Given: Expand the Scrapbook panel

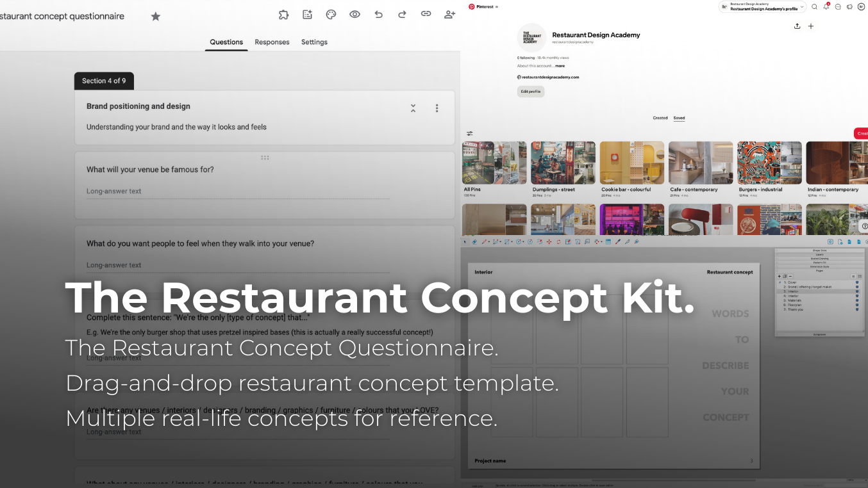Looking at the screenshot, I should coord(819,334).
